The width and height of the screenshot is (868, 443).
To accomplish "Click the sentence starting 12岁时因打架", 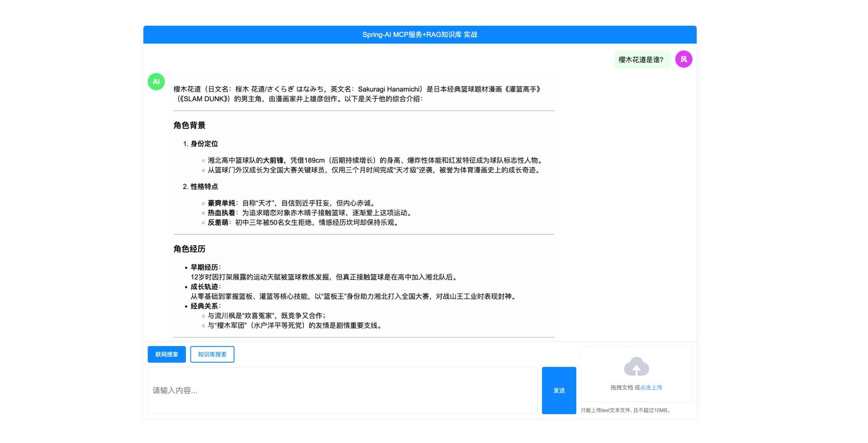I will coord(325,277).
